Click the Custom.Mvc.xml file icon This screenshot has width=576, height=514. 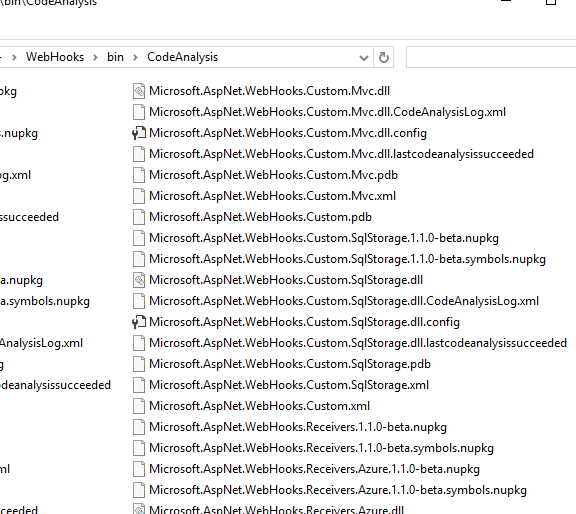139,196
